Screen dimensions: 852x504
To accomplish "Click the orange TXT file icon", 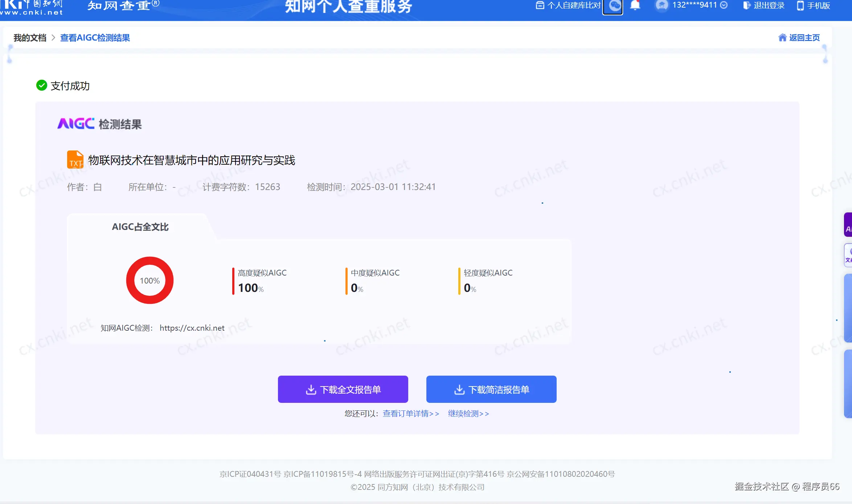I will [75, 160].
